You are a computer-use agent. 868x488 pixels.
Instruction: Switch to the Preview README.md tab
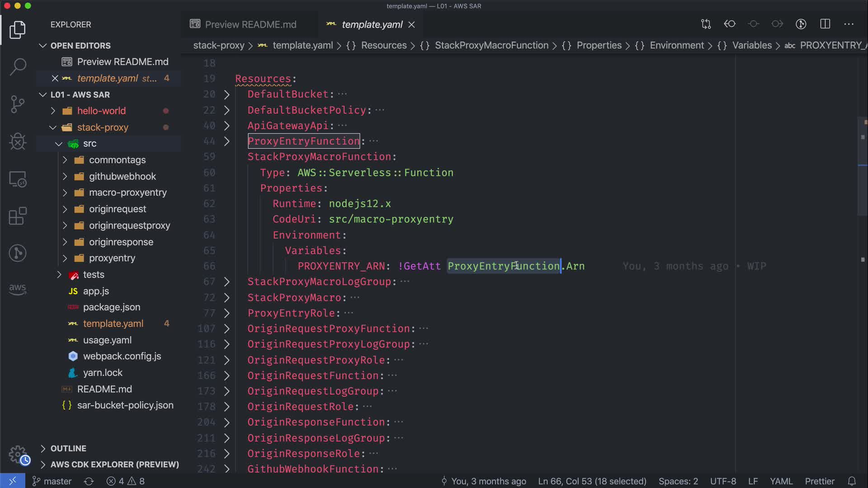250,24
